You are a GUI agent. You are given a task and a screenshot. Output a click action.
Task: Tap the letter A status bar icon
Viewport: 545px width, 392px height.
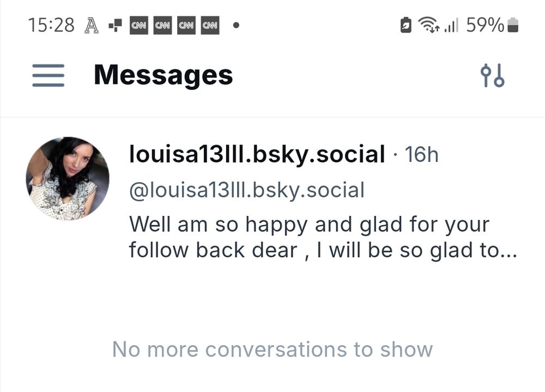[x=92, y=26]
